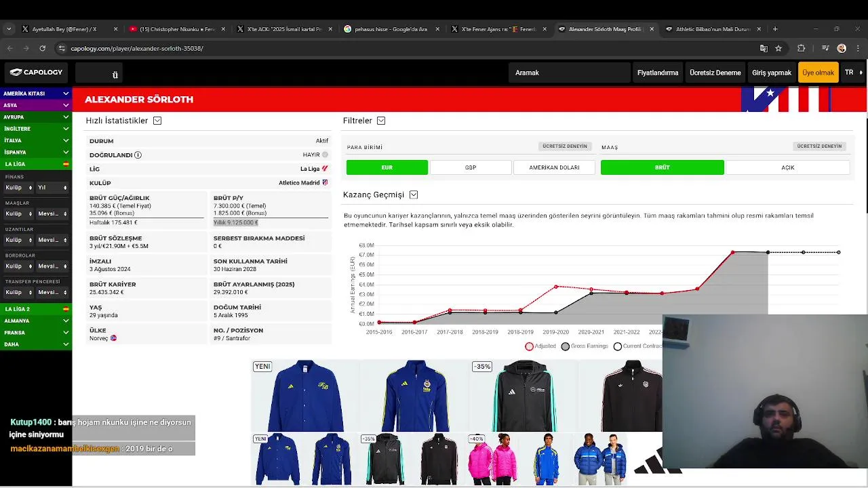Collapse the Hızlı İstatistikler section checkbox
868x488 pixels.
click(157, 121)
